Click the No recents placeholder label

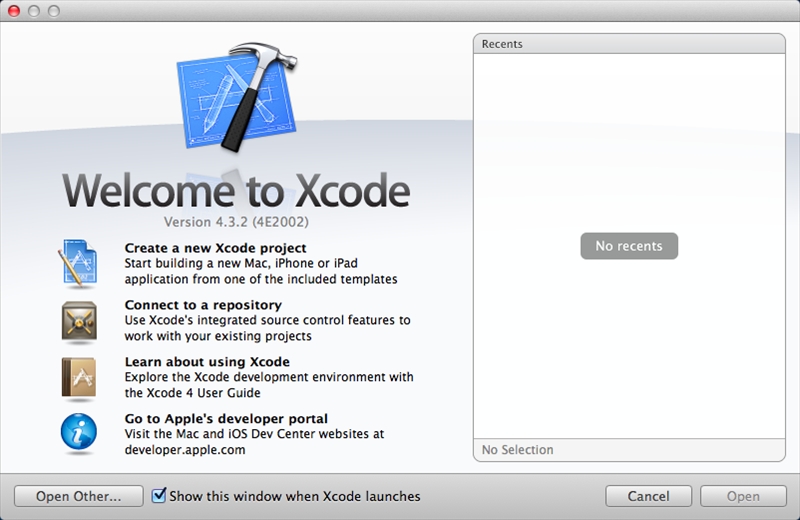click(629, 246)
